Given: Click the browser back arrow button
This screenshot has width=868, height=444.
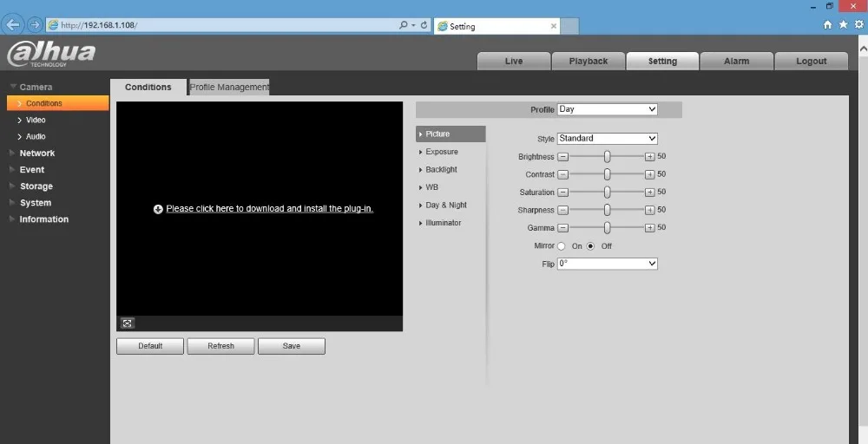Looking at the screenshot, I should tap(13, 25).
